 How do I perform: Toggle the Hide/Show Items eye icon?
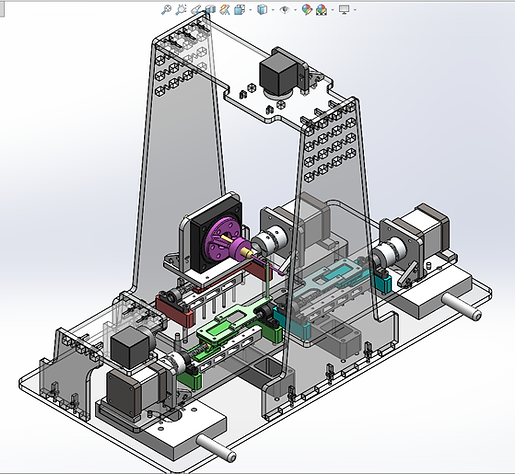[x=285, y=10]
